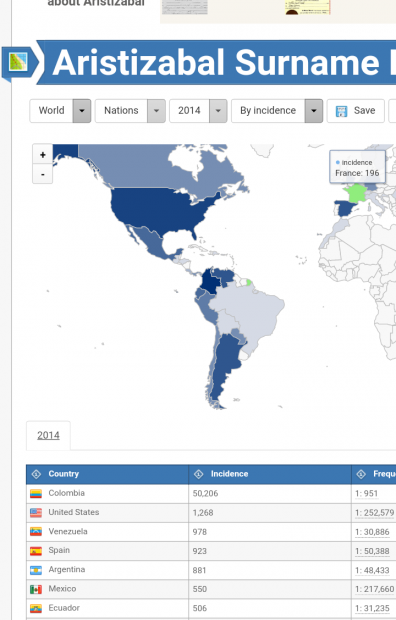Viewport: 396px width, 620px height.
Task: Open the United States country link
Action: 74,512
